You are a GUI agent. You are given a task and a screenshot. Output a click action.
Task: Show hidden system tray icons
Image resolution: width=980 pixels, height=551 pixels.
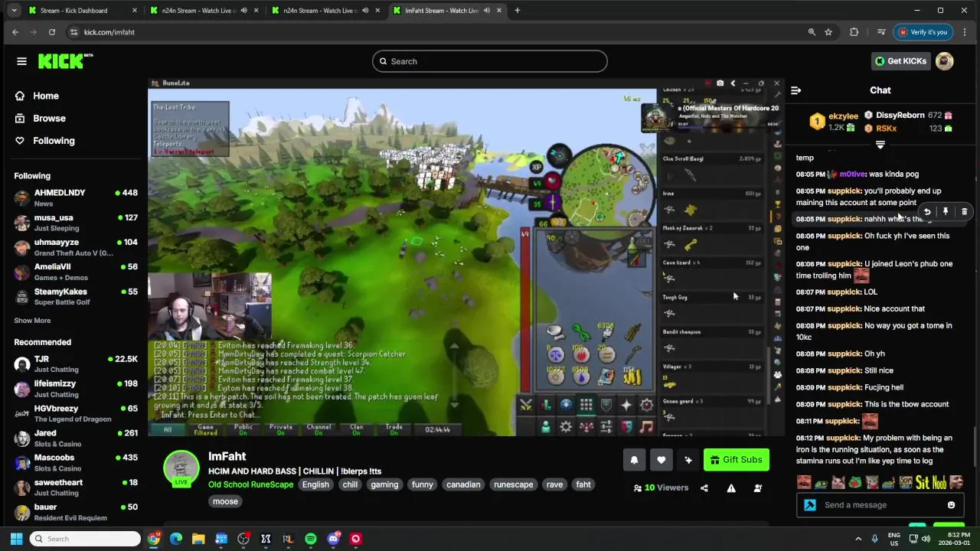point(858,539)
